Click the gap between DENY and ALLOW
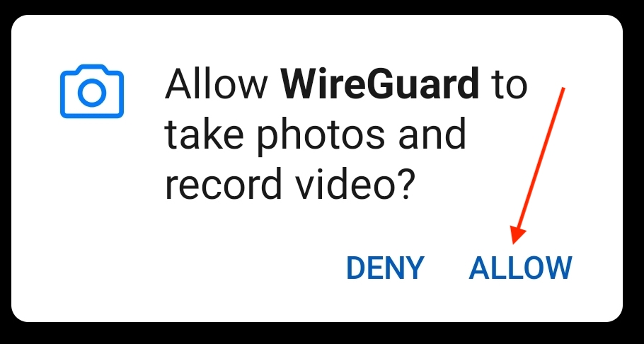Image resolution: width=644 pixels, height=344 pixels. [x=446, y=268]
